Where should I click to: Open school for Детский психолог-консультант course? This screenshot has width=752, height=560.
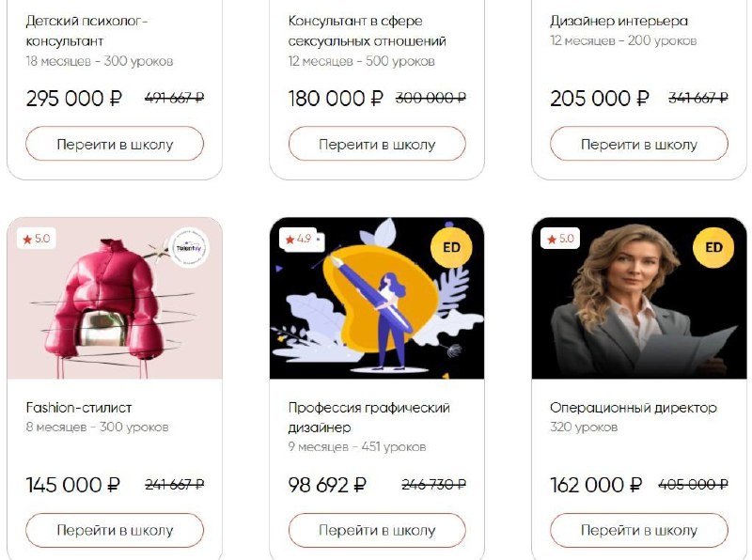pyautogui.click(x=115, y=144)
